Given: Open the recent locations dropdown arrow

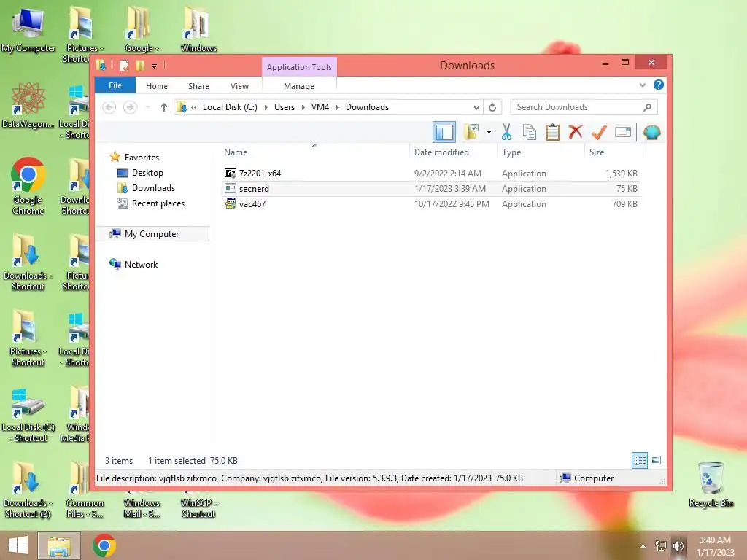Looking at the screenshot, I should click(x=147, y=107).
